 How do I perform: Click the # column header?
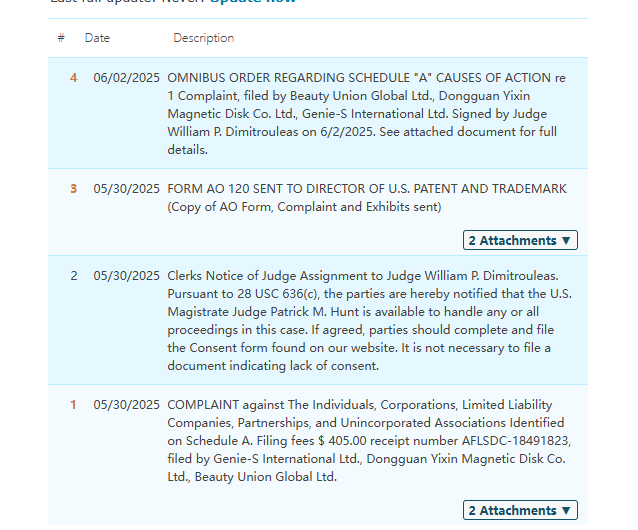61,38
